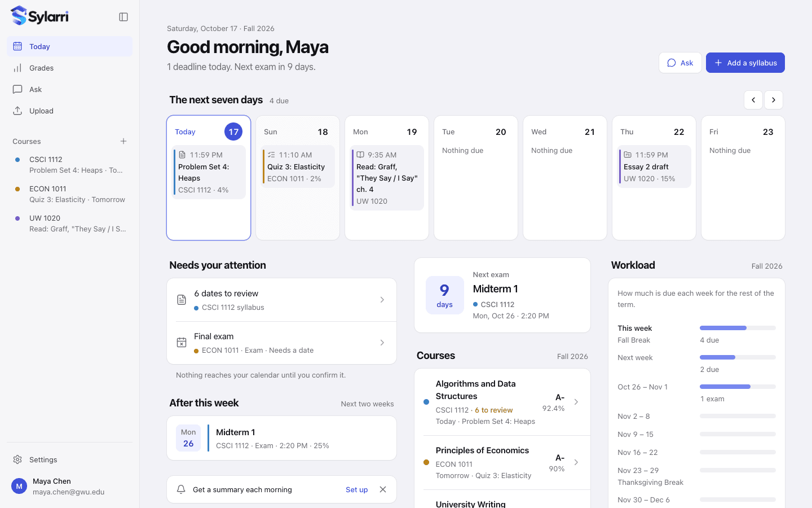This screenshot has height=508, width=812.
Task: Click the Ask button in header
Action: pos(680,63)
